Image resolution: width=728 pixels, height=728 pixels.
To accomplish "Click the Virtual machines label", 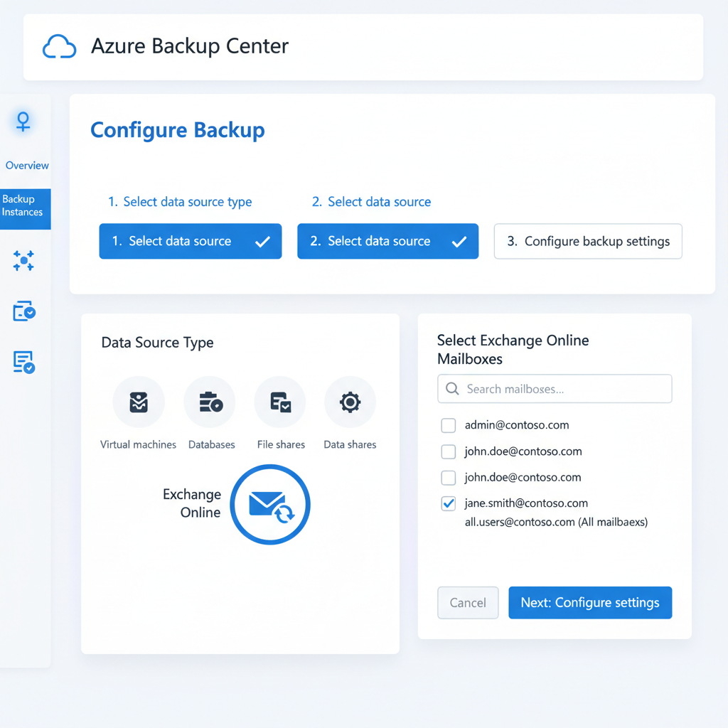I will (139, 445).
